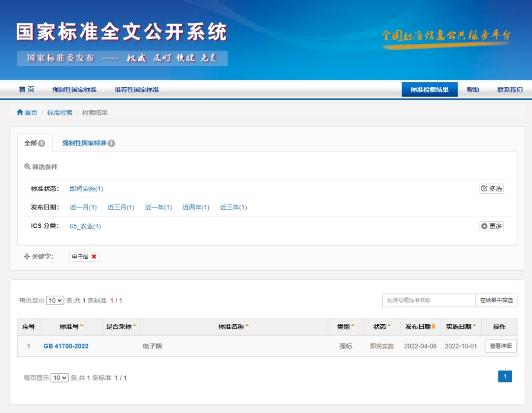
Task: Open the GB 41700-2022 standard link
Action: 66,346
